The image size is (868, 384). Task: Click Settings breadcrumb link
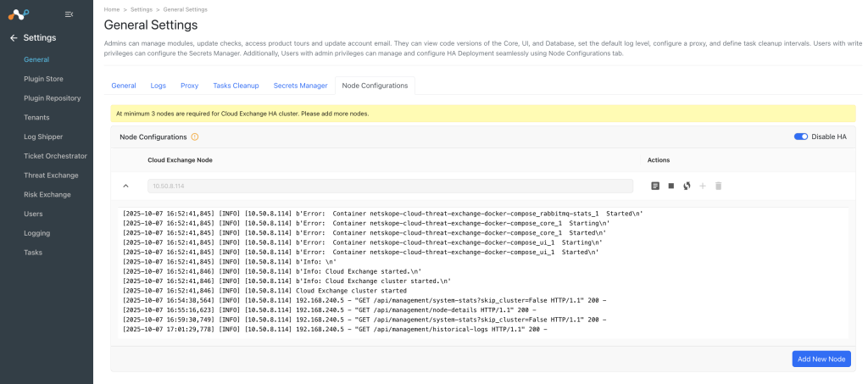[142, 10]
